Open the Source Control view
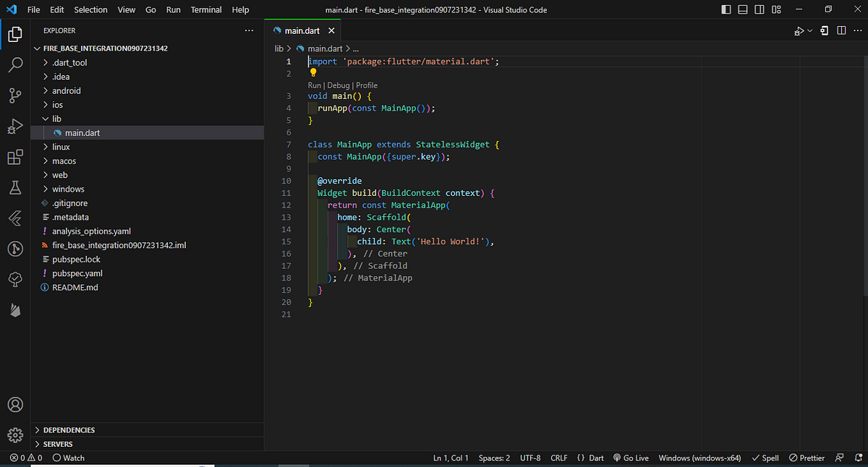 coord(15,95)
